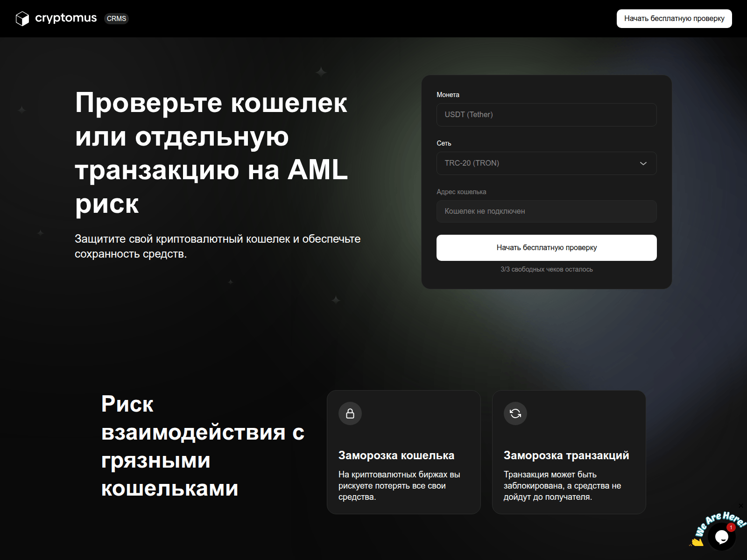
Task: Click the wallet address input field
Action: (545, 211)
